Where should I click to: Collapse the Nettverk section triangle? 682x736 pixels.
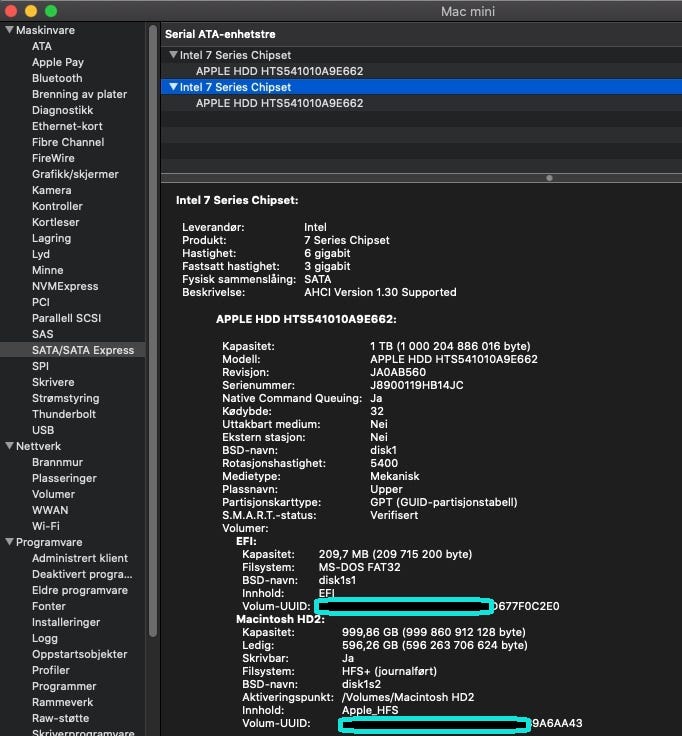(9, 446)
